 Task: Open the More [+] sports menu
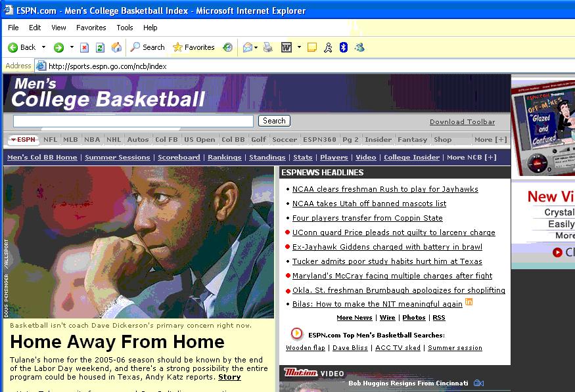pos(490,139)
